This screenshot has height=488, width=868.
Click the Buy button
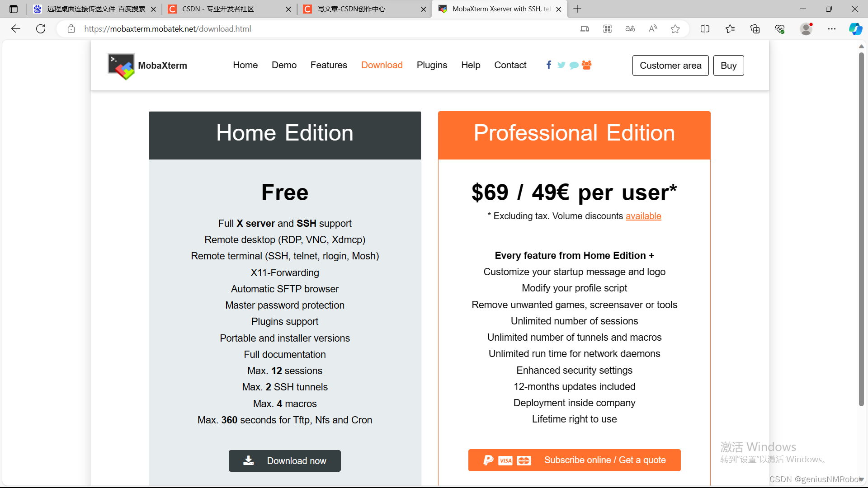728,66
